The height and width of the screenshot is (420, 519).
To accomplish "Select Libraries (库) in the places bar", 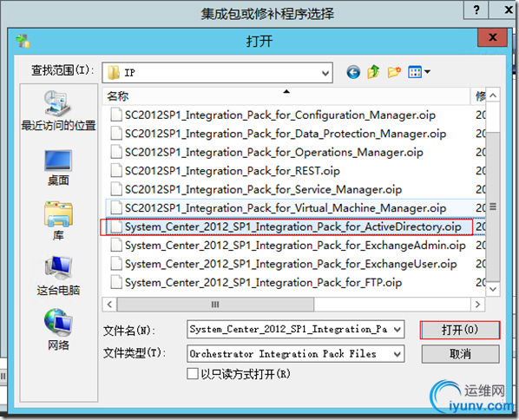I will pos(58,220).
